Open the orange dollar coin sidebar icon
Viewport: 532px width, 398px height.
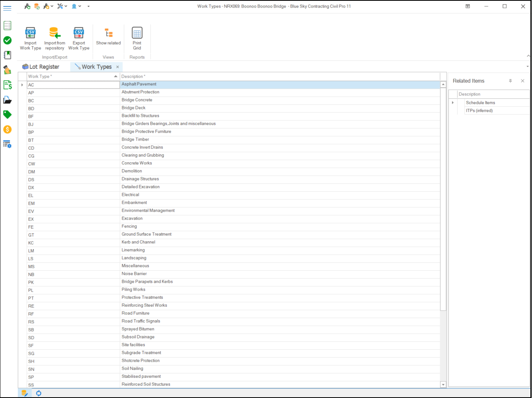coord(7,130)
